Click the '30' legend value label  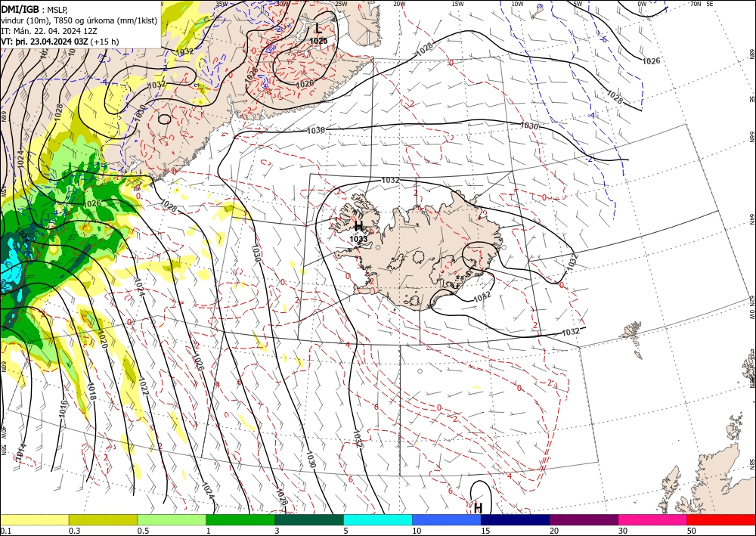coord(624,531)
